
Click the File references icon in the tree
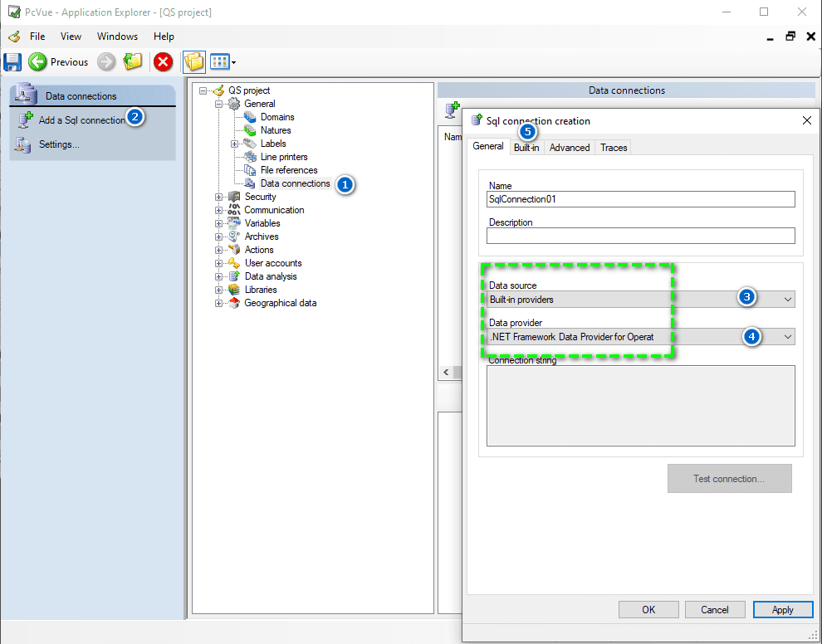(250, 170)
